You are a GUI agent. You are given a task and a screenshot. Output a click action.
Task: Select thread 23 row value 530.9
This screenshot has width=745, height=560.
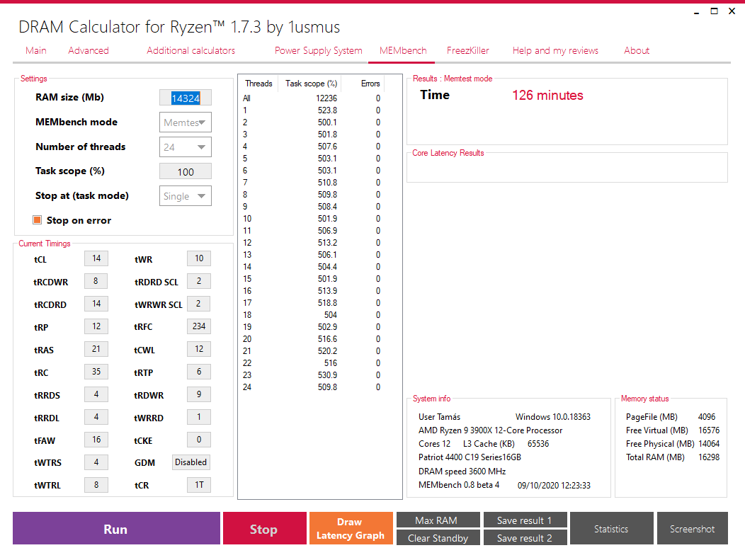[312, 375]
